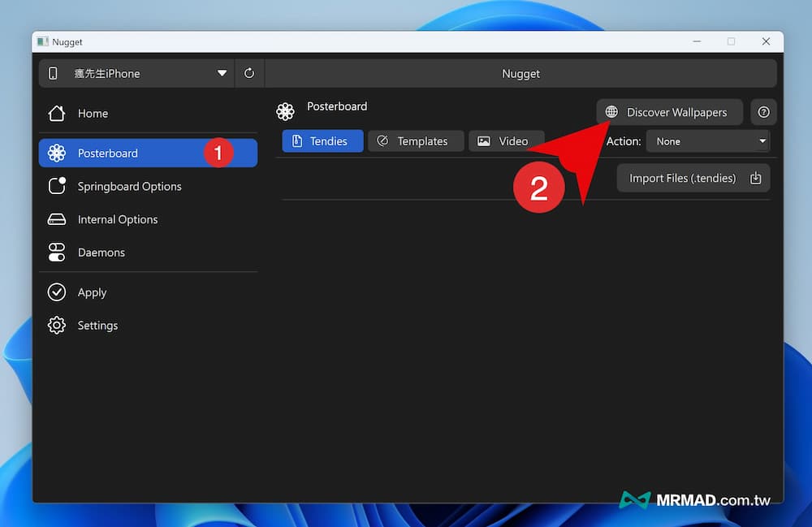812x527 pixels.
Task: Click the Daemons toggle-style icon
Action: pos(56,253)
